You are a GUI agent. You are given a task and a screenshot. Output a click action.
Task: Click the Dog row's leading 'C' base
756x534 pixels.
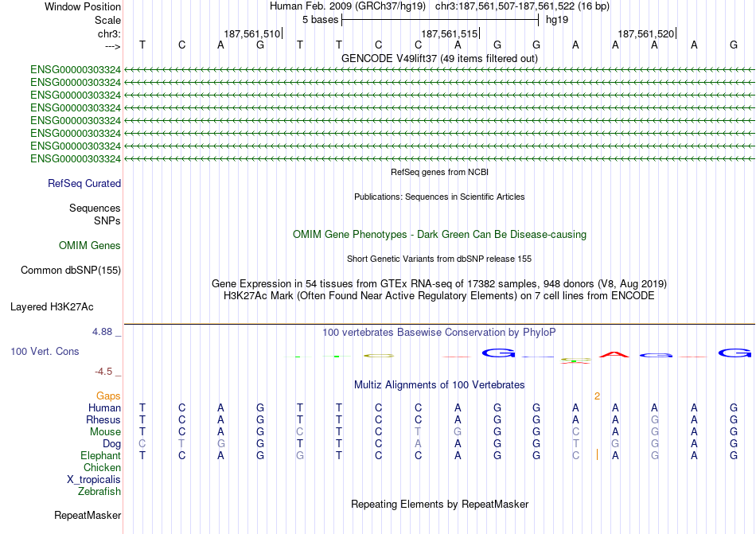pos(142,444)
